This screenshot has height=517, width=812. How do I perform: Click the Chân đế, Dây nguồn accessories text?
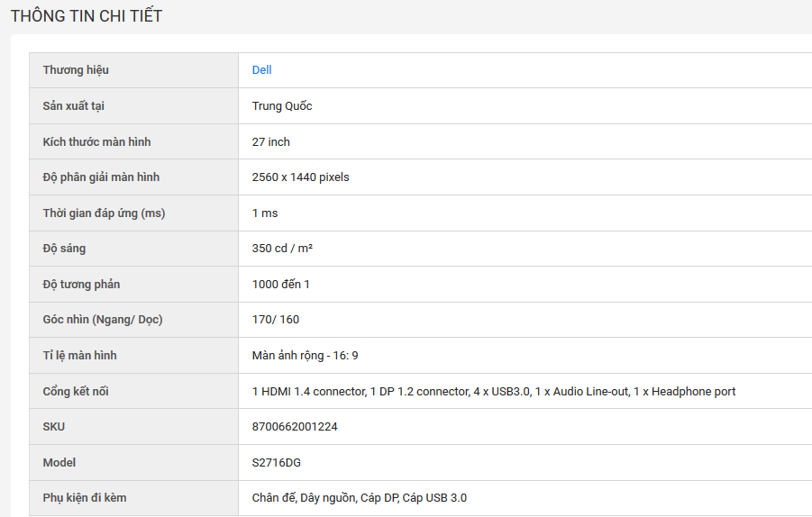[x=360, y=498]
